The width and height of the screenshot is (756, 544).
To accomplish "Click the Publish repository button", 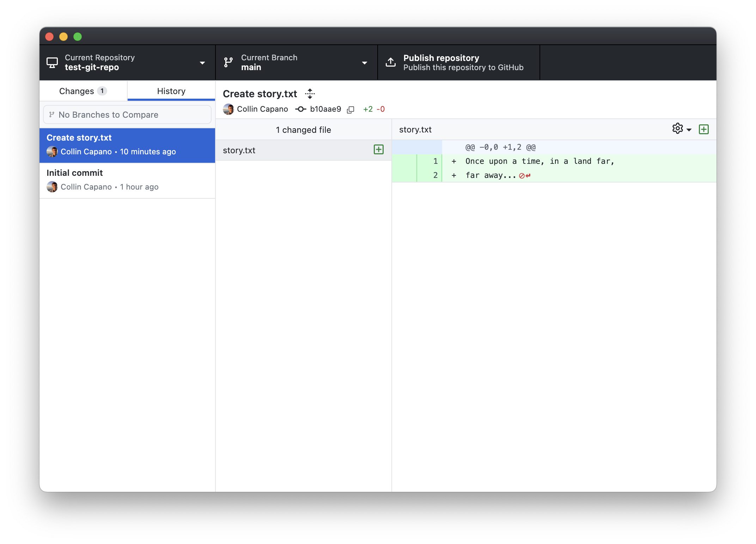I will click(458, 62).
